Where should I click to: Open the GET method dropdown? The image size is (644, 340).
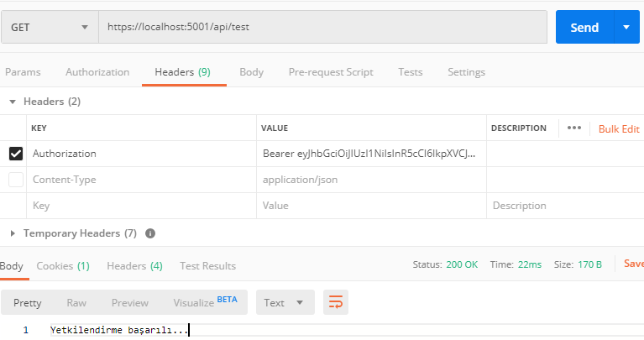[x=49, y=27]
